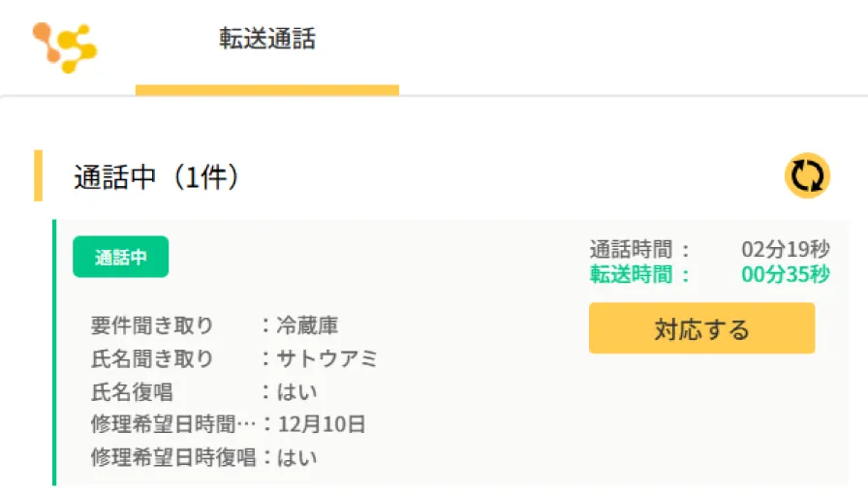Click the 氏名聞き取り label
The height and width of the screenshot is (494, 868).
[x=152, y=358]
